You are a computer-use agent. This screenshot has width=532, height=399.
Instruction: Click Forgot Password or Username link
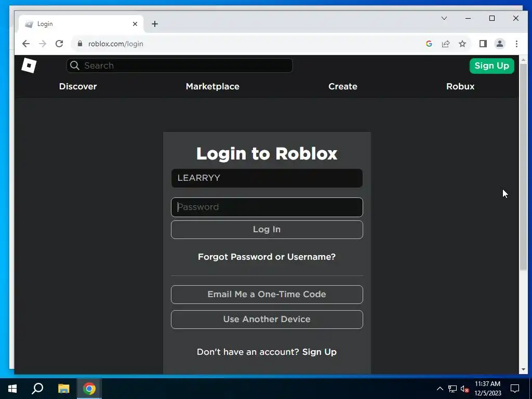tap(267, 257)
